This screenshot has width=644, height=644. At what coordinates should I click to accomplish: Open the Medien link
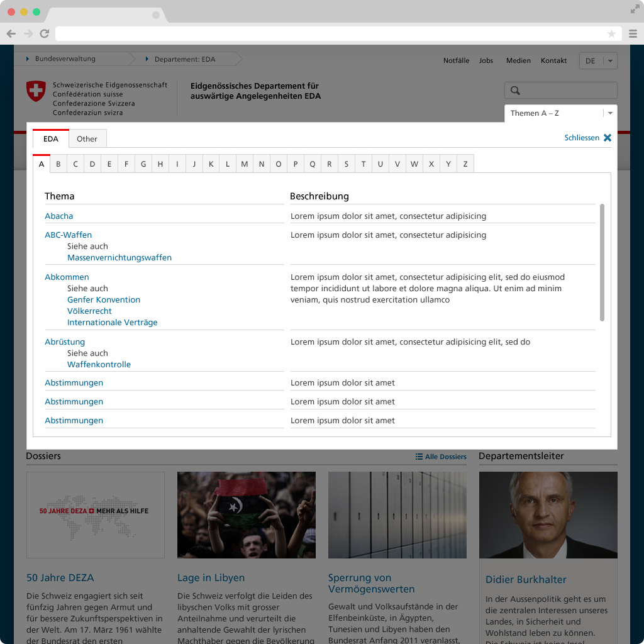[518, 60]
